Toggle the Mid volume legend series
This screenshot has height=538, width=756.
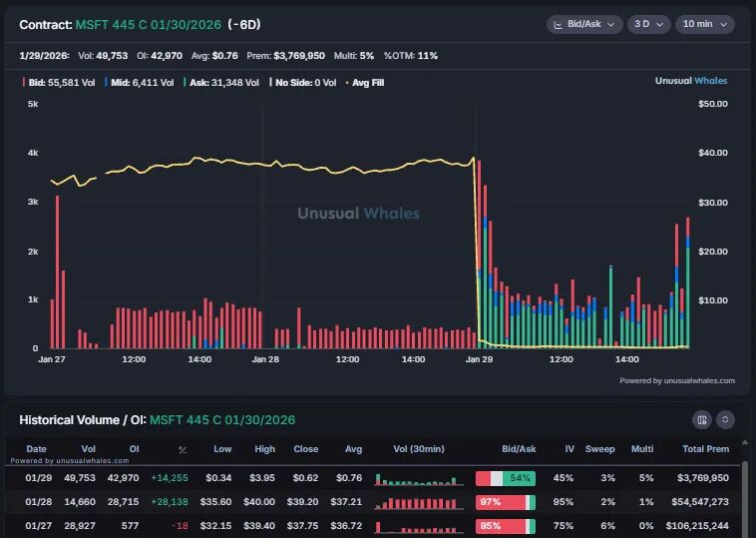(x=140, y=83)
